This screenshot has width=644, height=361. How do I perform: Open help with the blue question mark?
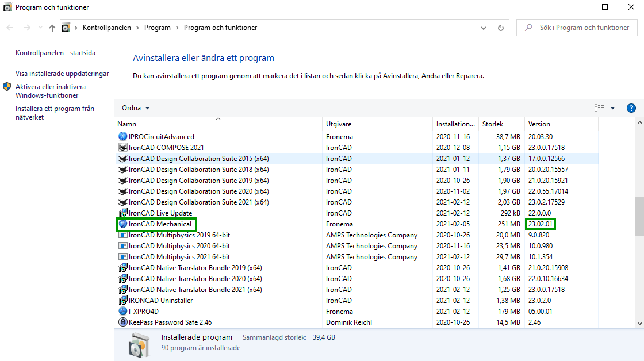[631, 108]
